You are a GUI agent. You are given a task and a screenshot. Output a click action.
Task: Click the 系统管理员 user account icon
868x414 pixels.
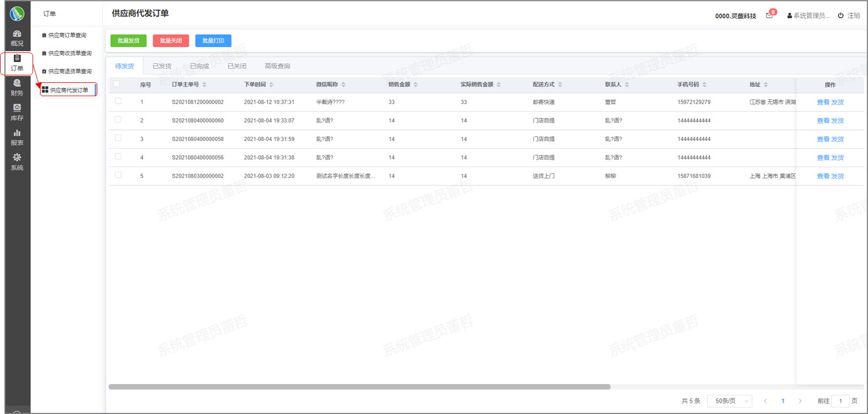pos(789,16)
